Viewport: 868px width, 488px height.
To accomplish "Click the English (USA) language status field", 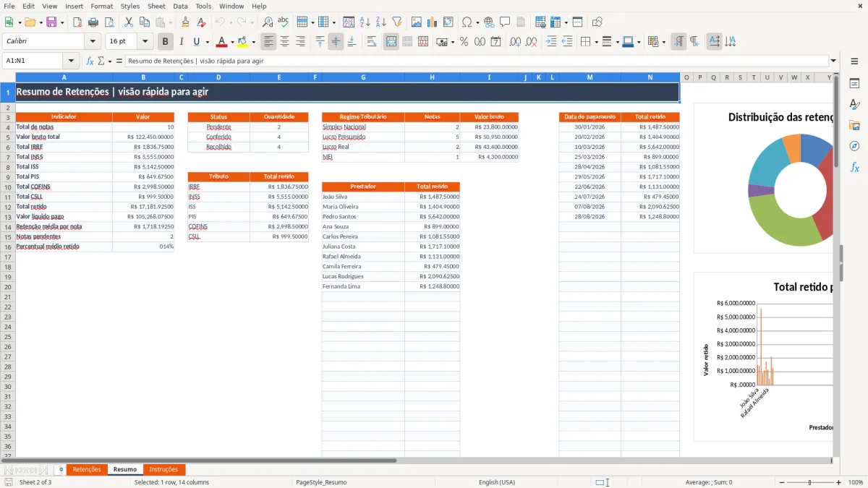I will [x=497, y=482].
